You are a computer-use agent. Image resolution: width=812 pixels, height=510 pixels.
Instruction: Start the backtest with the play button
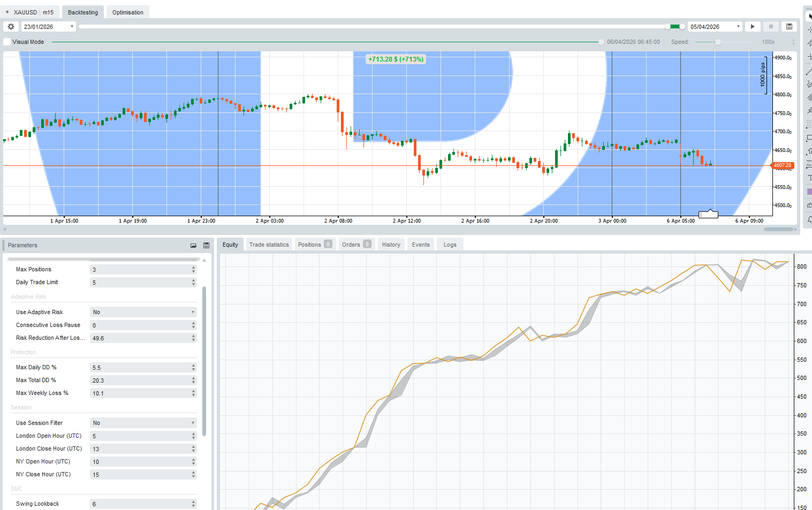tap(753, 26)
